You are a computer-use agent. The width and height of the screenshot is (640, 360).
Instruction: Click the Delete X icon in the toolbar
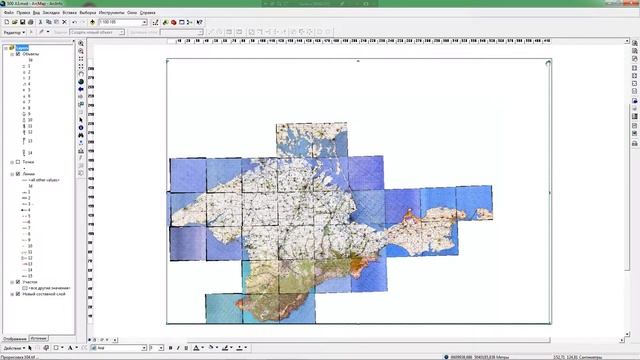pyautogui.click(x=64, y=22)
